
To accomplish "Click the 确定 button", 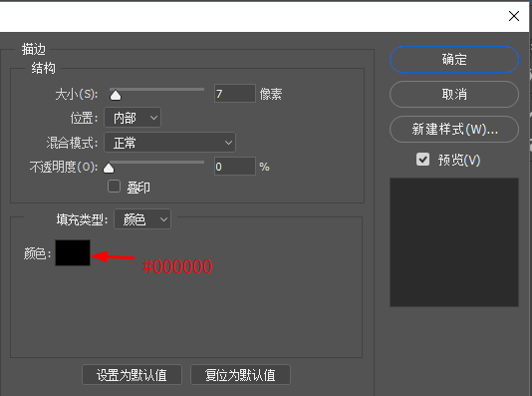I will [x=454, y=60].
